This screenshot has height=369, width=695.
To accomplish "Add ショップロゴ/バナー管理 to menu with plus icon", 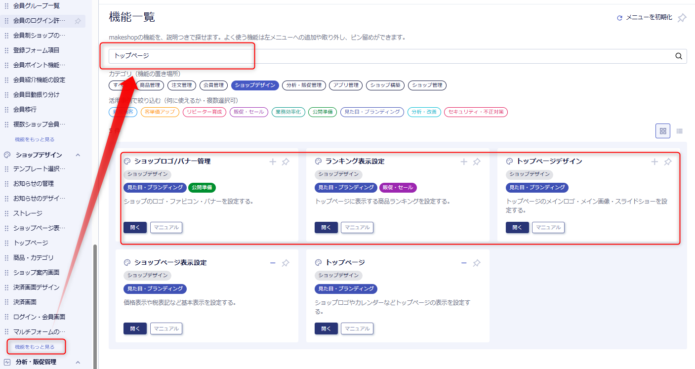I will (x=273, y=162).
